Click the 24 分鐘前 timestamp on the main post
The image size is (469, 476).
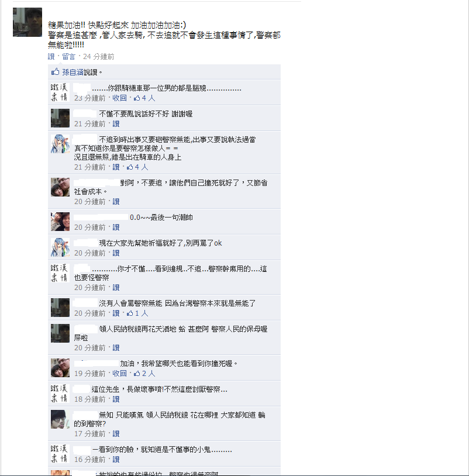point(99,57)
